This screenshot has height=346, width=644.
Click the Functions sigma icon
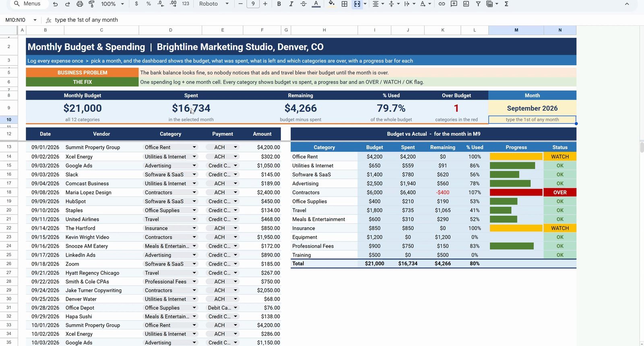[506, 4]
